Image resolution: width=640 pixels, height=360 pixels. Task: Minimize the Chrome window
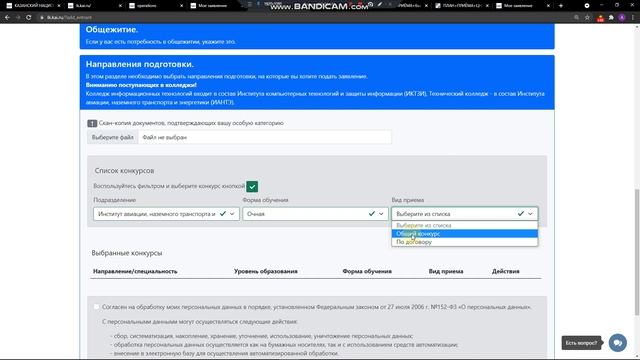[x=602, y=6]
